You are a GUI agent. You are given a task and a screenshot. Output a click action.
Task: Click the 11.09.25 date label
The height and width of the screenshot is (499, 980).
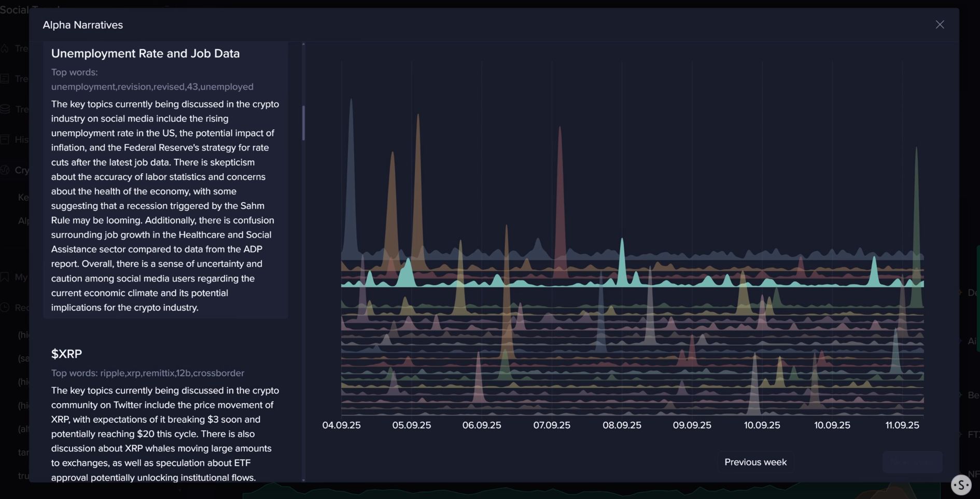pyautogui.click(x=902, y=425)
